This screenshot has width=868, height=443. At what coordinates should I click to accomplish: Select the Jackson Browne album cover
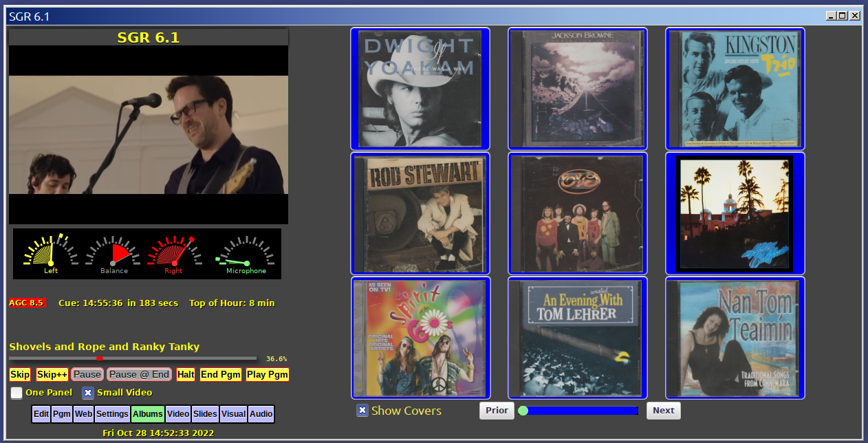(577, 89)
